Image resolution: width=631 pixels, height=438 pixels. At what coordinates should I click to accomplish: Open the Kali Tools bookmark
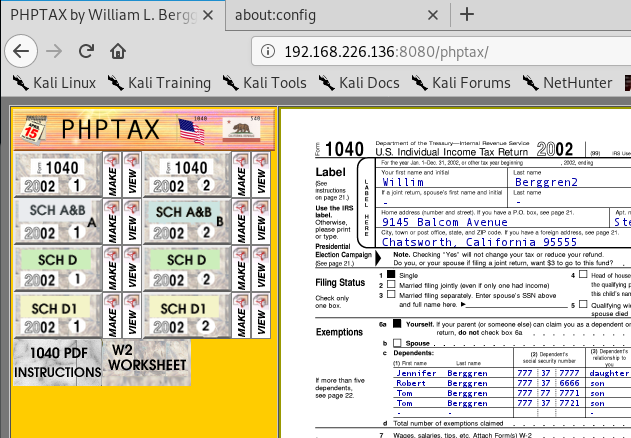[264, 83]
